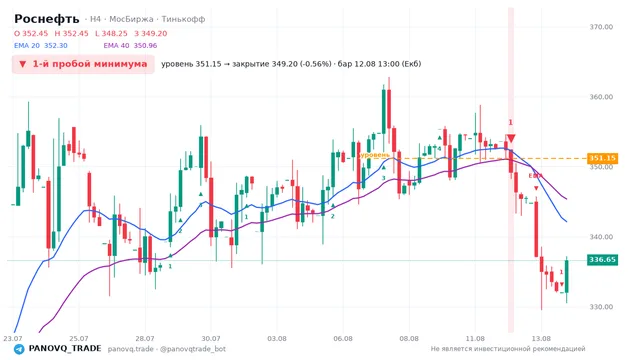Click the 'EMA 40 350.96' legend entry
This screenshot has height=360, width=640.
pos(130,46)
